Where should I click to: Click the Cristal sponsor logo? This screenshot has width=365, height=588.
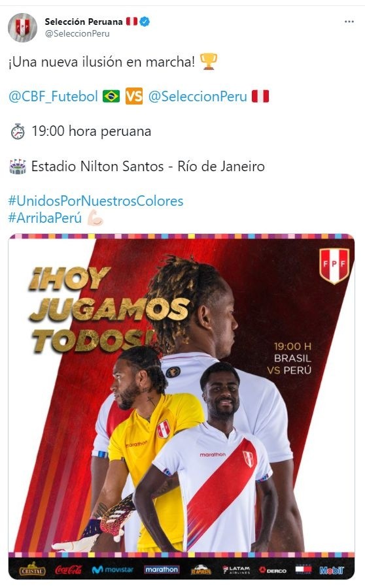pyautogui.click(x=32, y=570)
